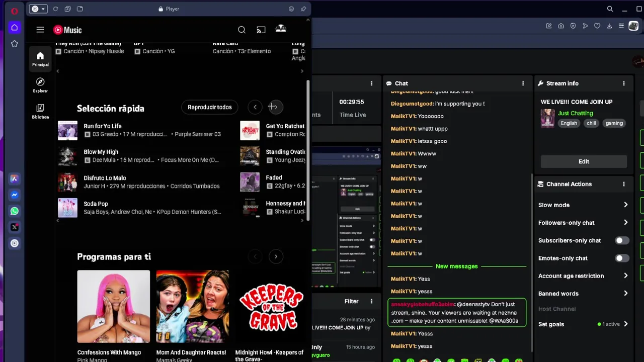
Task: Select the gaming stream tag
Action: coord(614,123)
